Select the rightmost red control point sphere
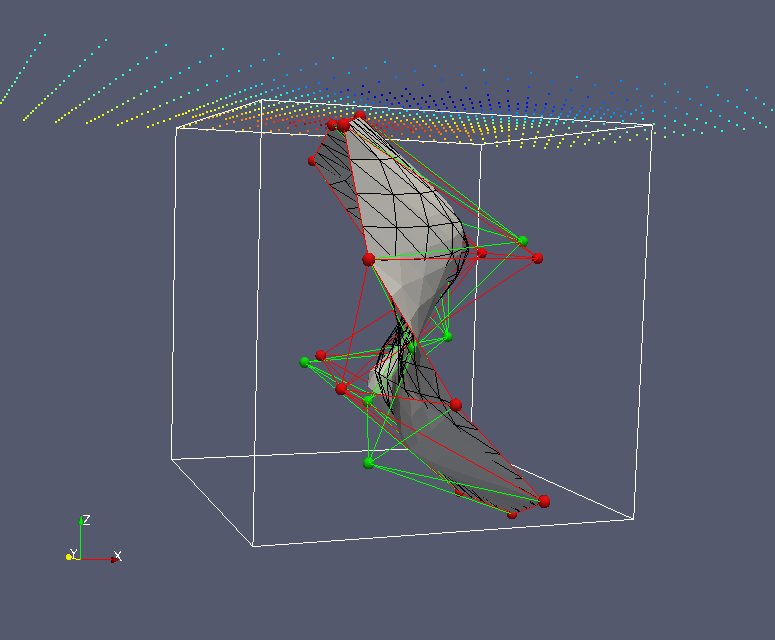 tap(544, 502)
